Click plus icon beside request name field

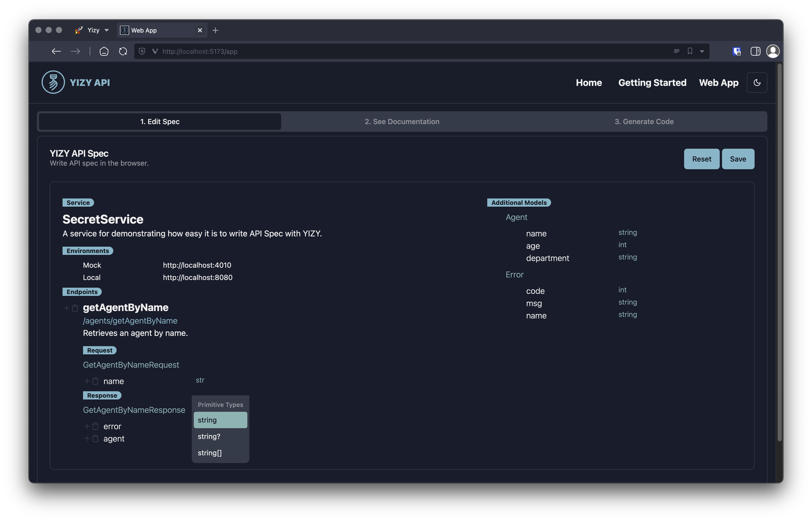tap(87, 381)
